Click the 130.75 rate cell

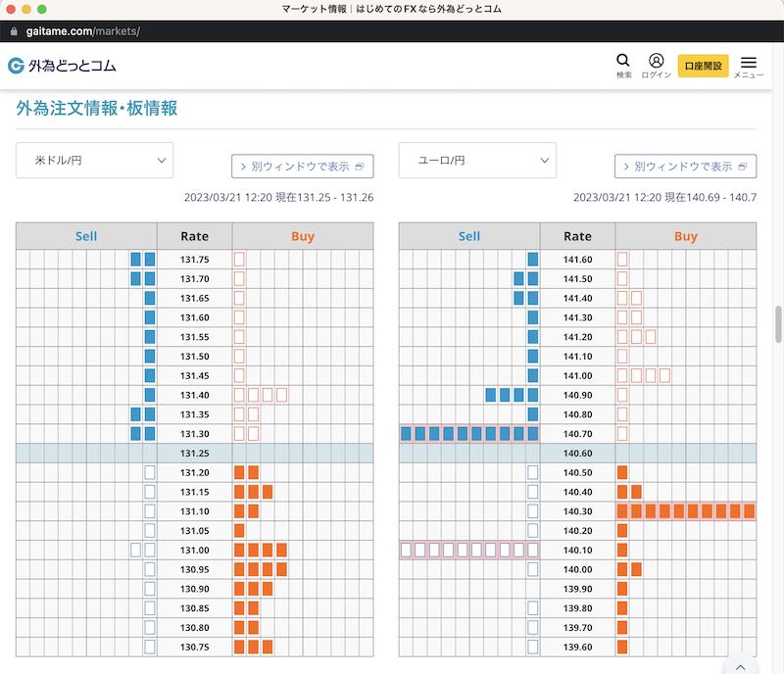(194, 647)
